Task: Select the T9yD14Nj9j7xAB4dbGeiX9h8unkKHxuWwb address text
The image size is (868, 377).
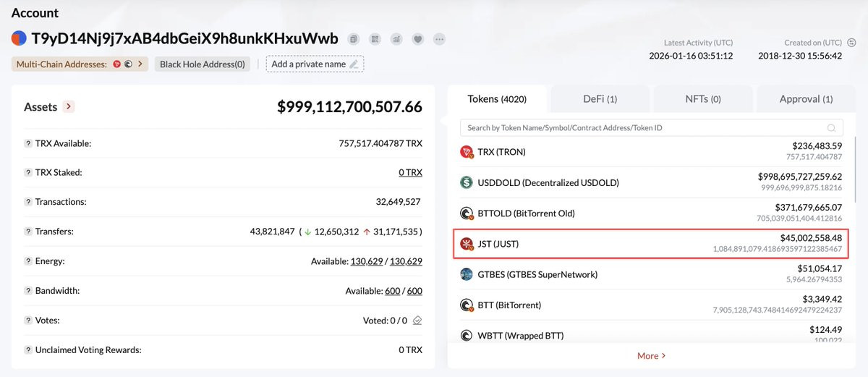Action: 185,38
